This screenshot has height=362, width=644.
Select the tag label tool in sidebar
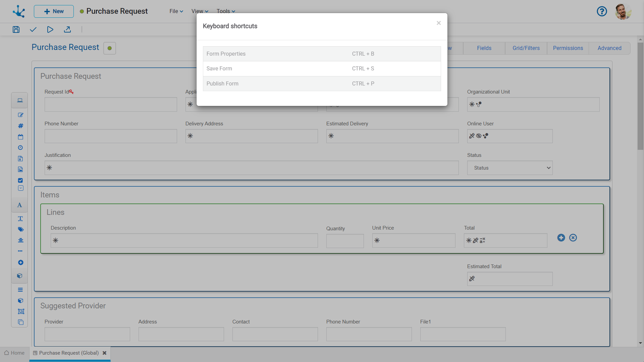coord(20,229)
